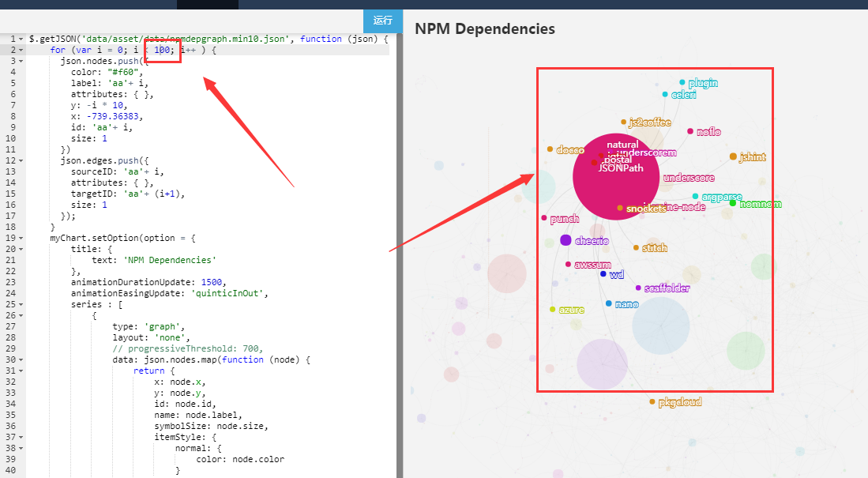Click the NPM Dependencies chart title
Viewport: 868px width, 478px height.
485,28
